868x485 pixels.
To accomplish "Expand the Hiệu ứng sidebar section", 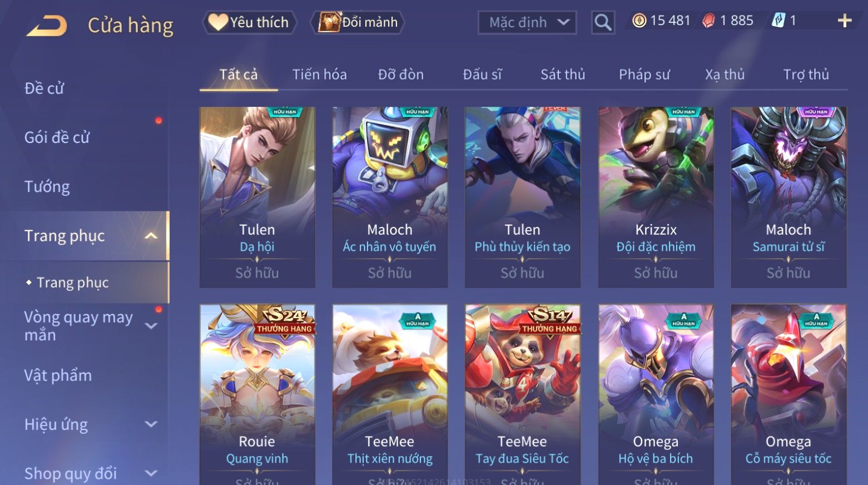I will pyautogui.click(x=151, y=424).
